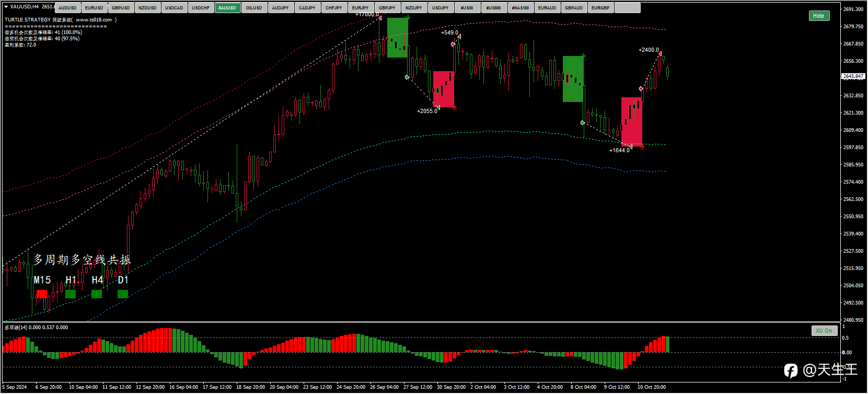Select the AUDJPY symbol button
The image size is (868, 394).
(x=281, y=8)
